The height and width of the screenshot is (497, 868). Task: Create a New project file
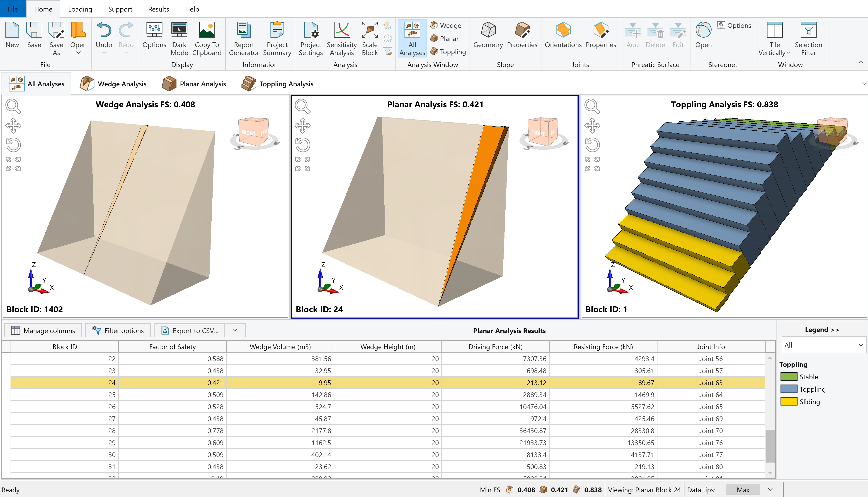(12, 35)
